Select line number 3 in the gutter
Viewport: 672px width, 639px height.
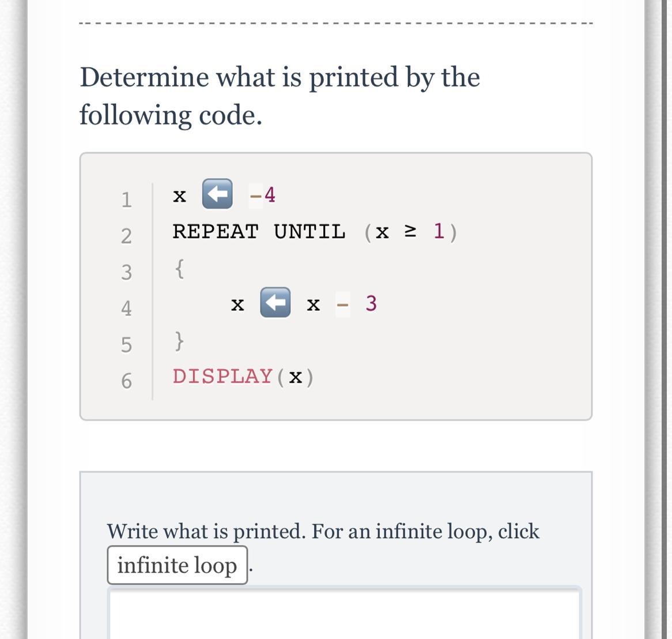point(126,272)
